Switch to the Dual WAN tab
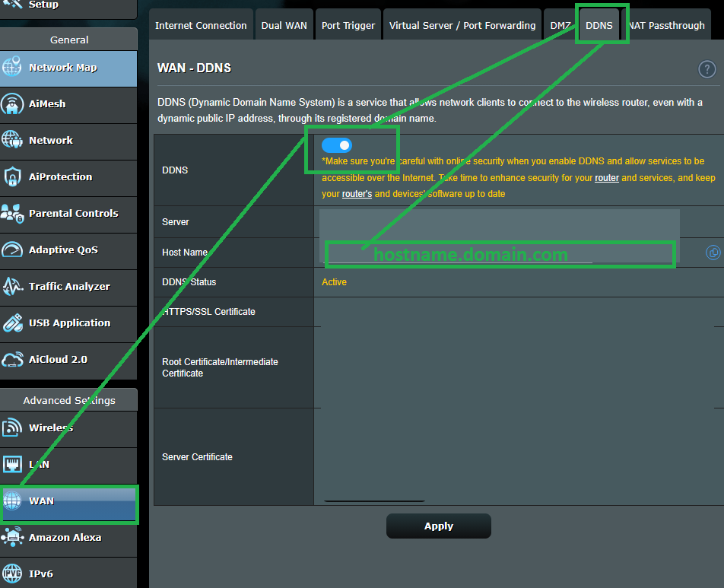The image size is (724, 588). point(284,24)
